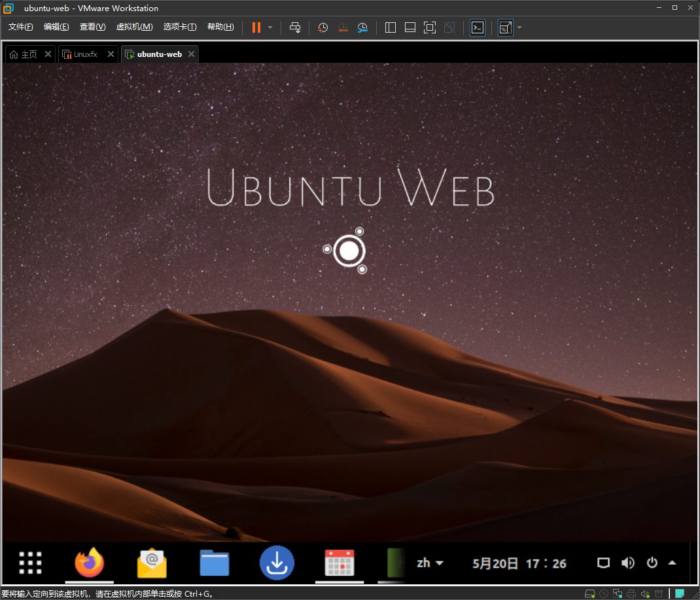Expand the stretch guest view options arrow

(x=519, y=27)
